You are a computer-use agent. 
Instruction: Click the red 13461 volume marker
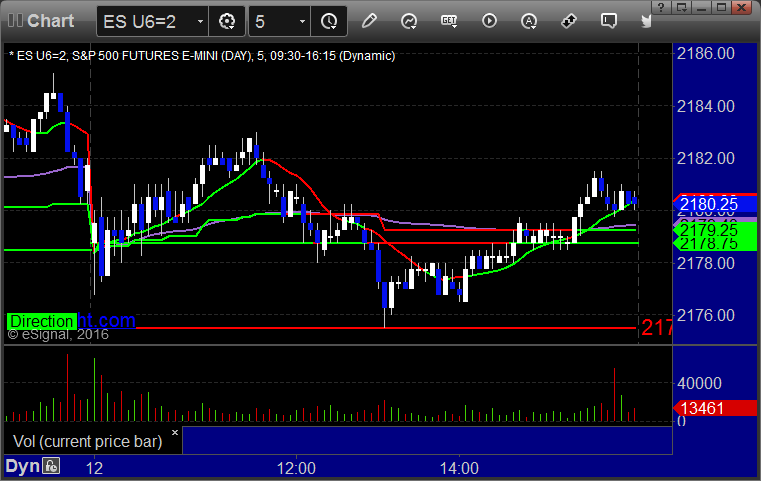(x=714, y=408)
